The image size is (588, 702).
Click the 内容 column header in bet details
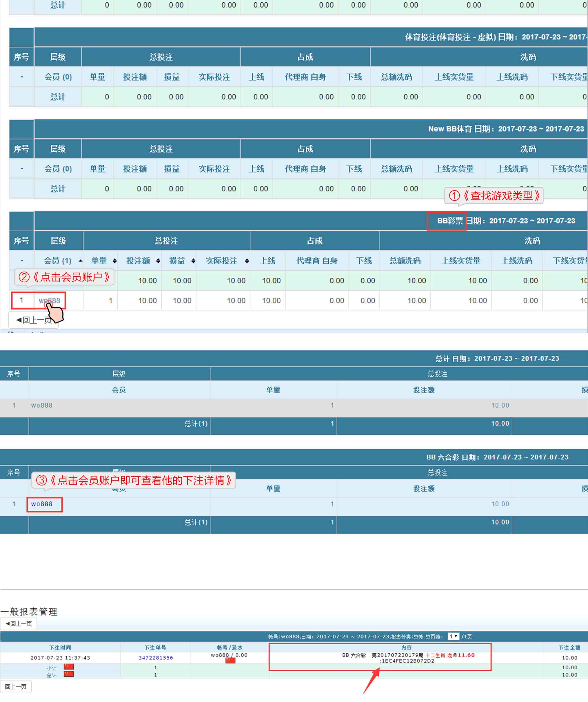click(x=406, y=648)
